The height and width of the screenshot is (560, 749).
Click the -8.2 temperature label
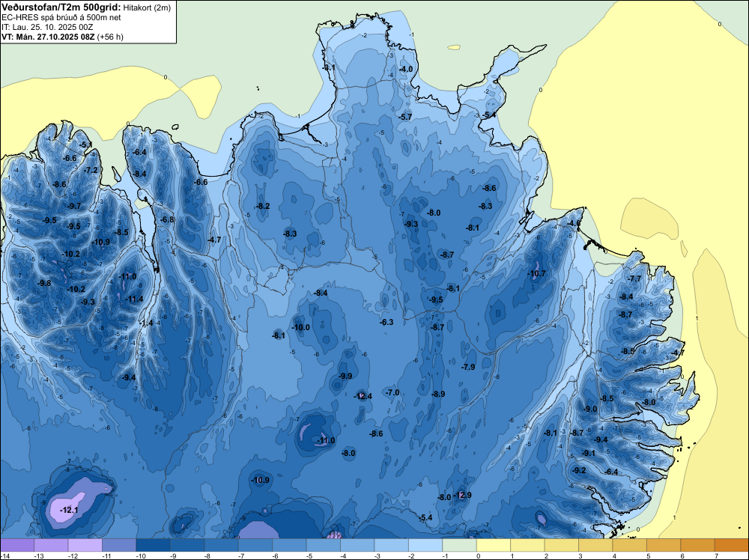(x=263, y=206)
